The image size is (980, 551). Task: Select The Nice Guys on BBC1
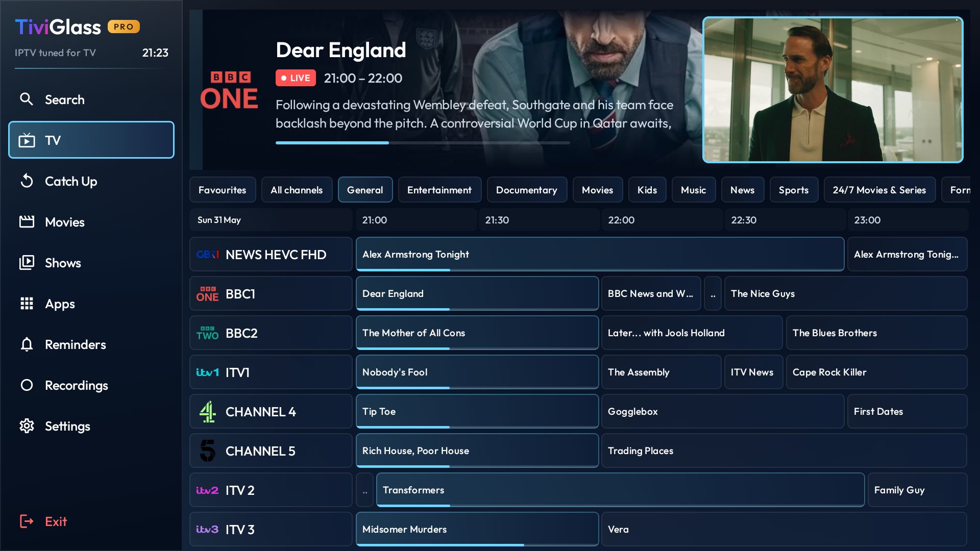click(846, 293)
